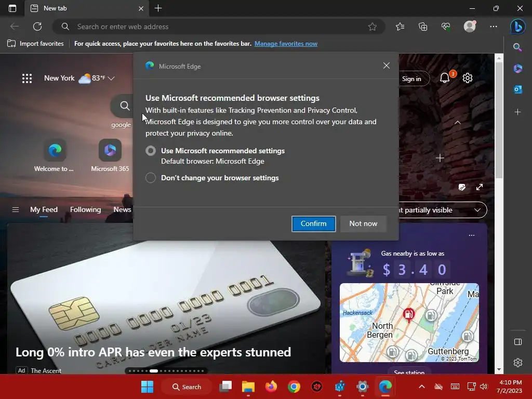The height and width of the screenshot is (399, 532).
Task: Open notifications bell with 3 badge
Action: pos(445,78)
